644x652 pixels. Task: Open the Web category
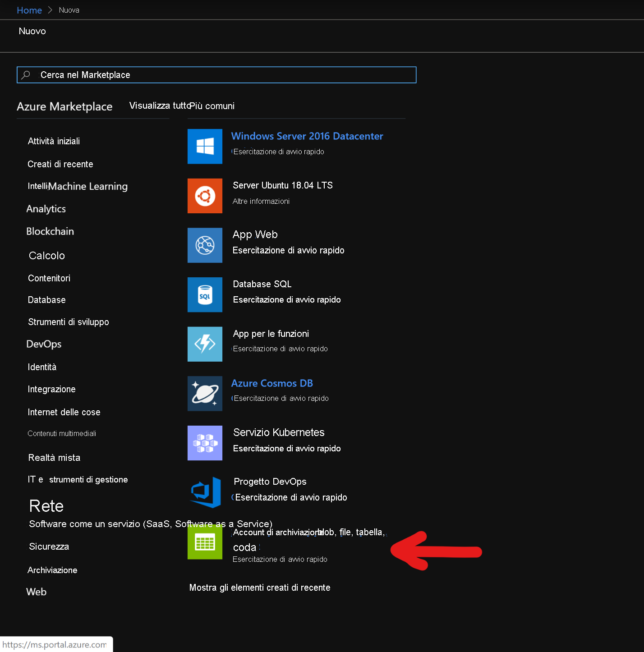(36, 592)
